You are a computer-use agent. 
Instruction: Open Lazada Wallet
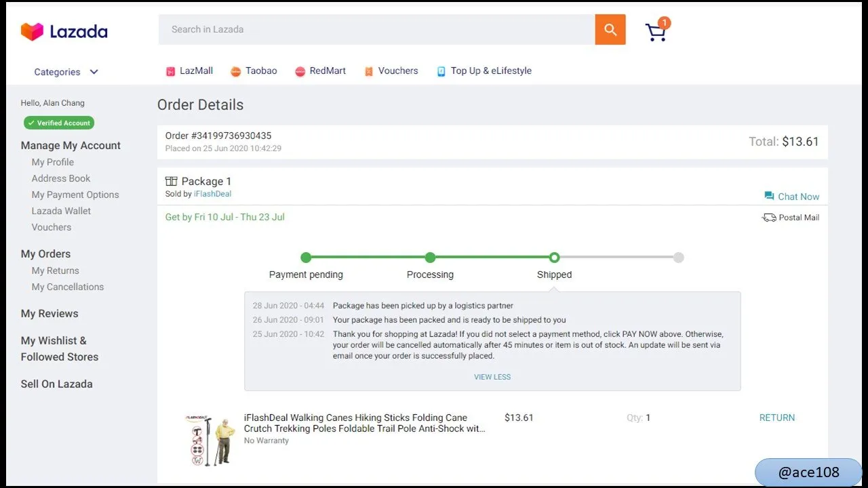click(x=61, y=211)
